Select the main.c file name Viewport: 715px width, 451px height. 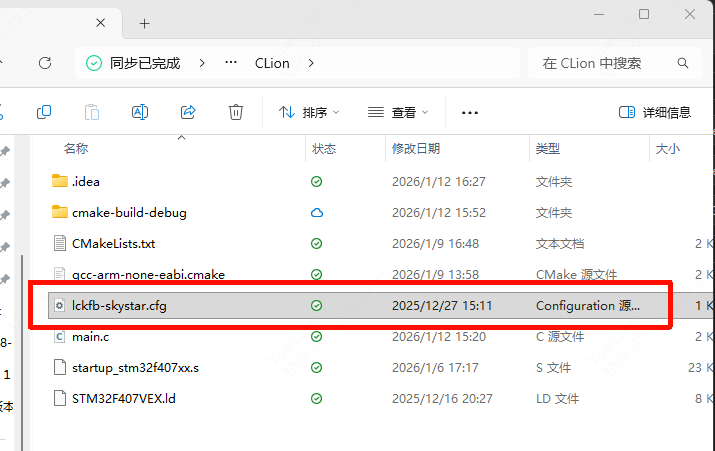pos(90,337)
